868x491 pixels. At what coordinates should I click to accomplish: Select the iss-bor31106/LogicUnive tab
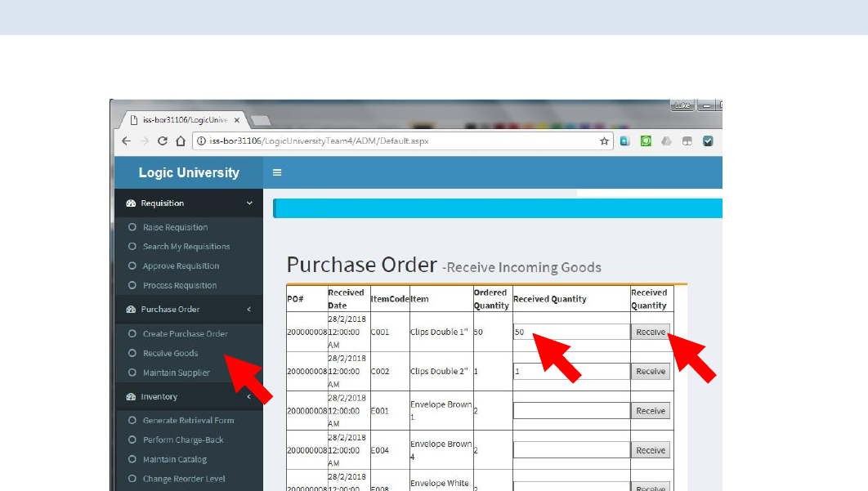pos(185,120)
